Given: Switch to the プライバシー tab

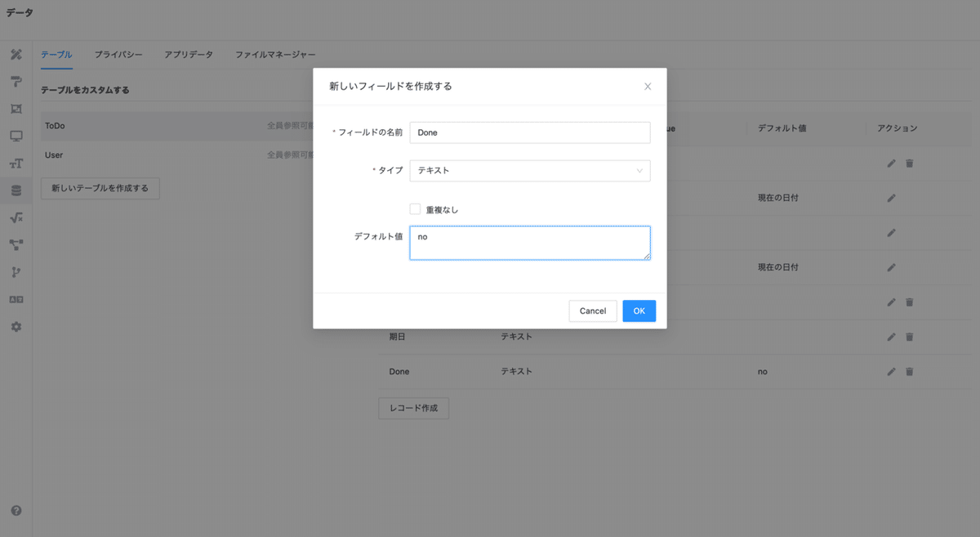Looking at the screenshot, I should click(x=118, y=55).
